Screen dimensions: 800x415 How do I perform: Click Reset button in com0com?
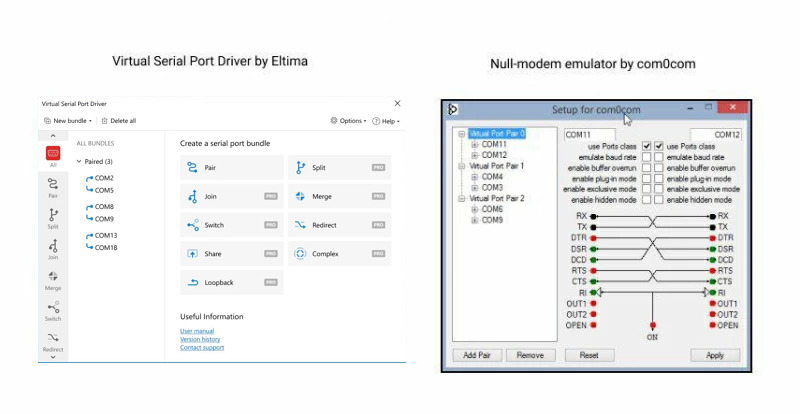589,355
